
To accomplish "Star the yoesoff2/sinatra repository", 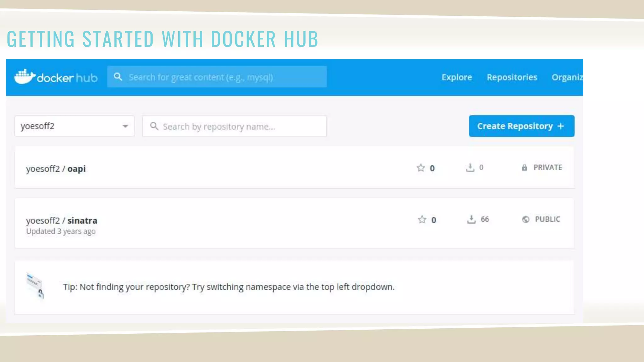I will pyautogui.click(x=422, y=219).
